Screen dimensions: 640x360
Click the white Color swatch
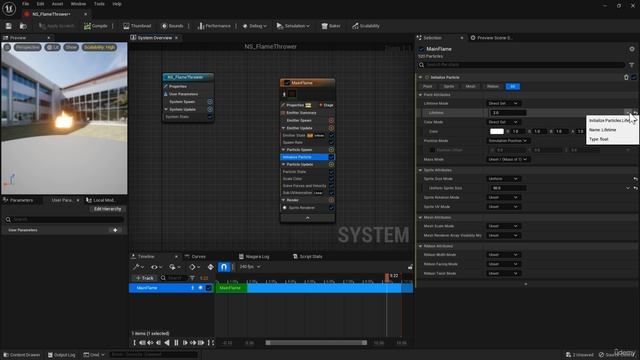pos(497,131)
